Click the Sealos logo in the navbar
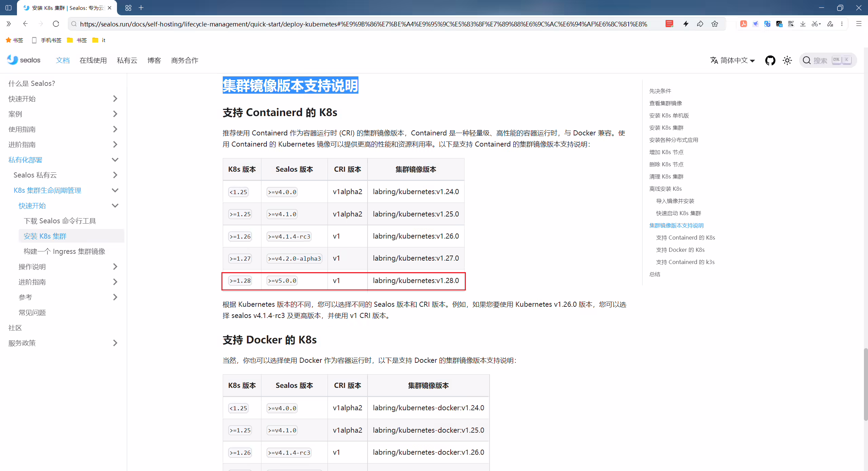868x471 pixels. (24, 60)
